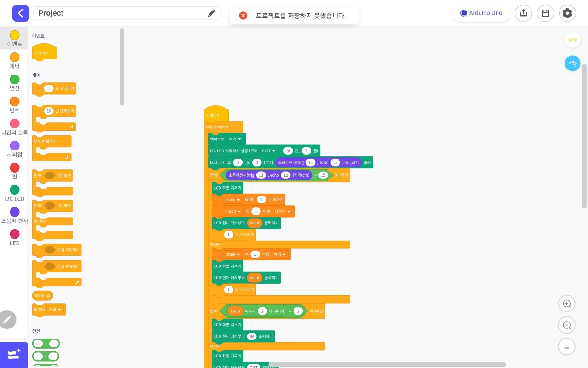The height and width of the screenshot is (368, 588).
Task: Click the IN text value field
Action: pos(252,336)
